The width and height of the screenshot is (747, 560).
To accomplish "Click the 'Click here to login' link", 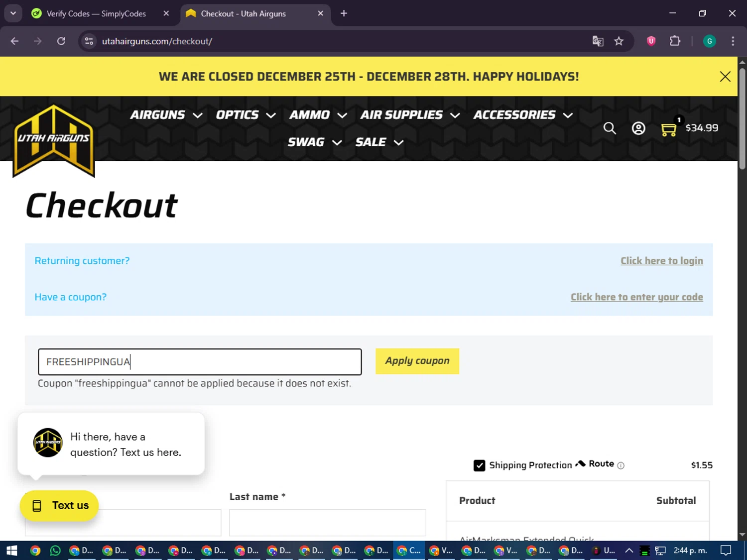I will point(662,261).
